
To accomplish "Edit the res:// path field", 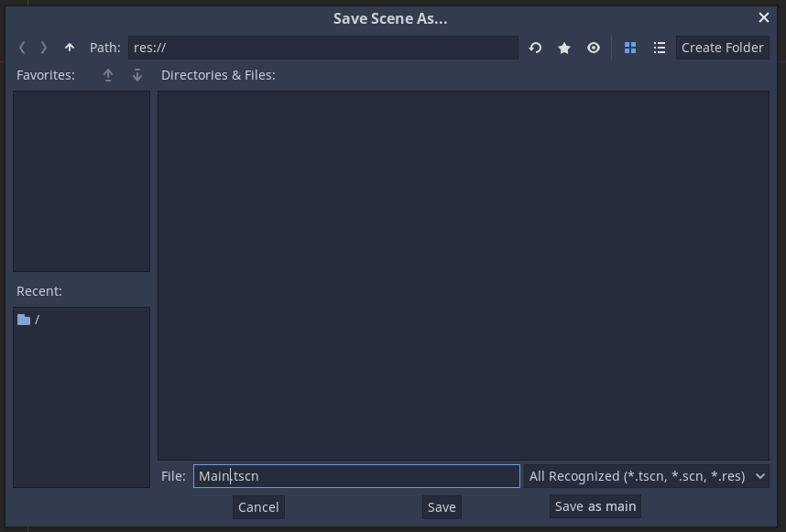I will 323,48.
